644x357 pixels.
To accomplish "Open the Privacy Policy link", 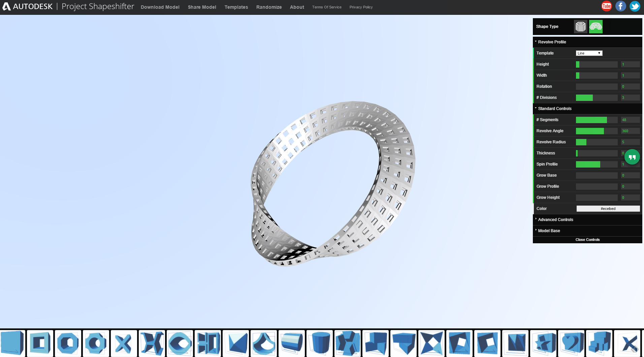I will [x=361, y=7].
